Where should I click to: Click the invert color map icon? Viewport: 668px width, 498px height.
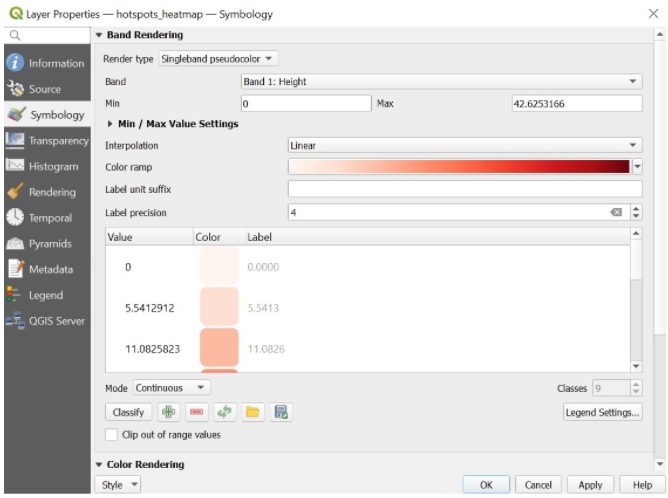(x=225, y=412)
